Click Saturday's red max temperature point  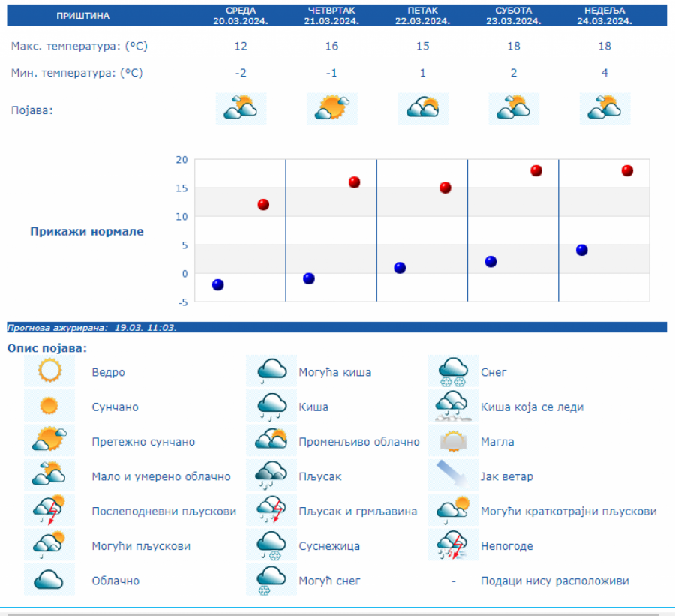536,170
